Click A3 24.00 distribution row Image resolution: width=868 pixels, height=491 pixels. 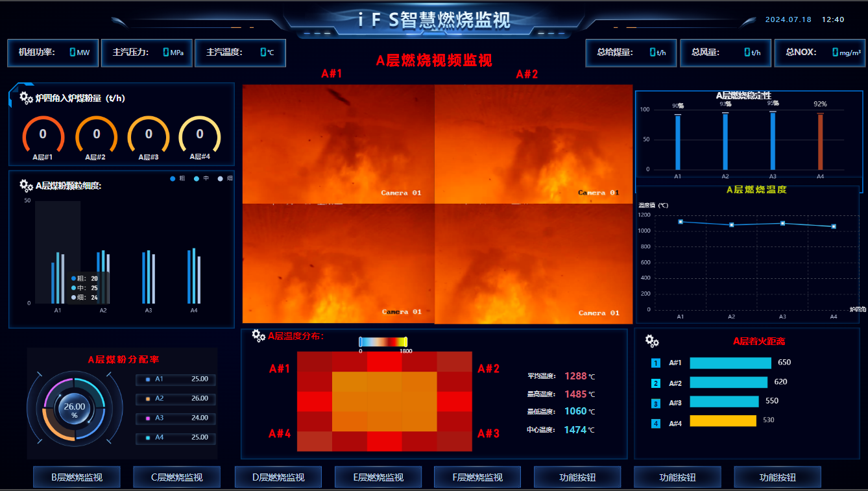pos(176,418)
